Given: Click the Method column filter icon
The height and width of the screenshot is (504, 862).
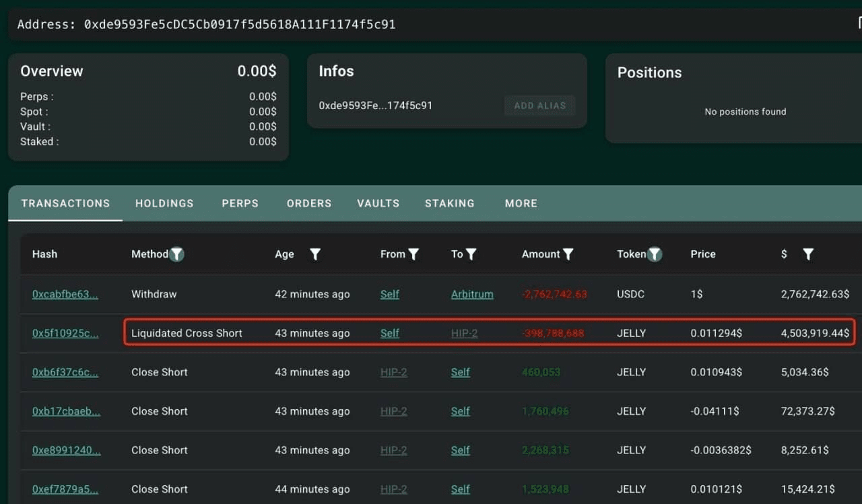Looking at the screenshot, I should pos(176,254).
